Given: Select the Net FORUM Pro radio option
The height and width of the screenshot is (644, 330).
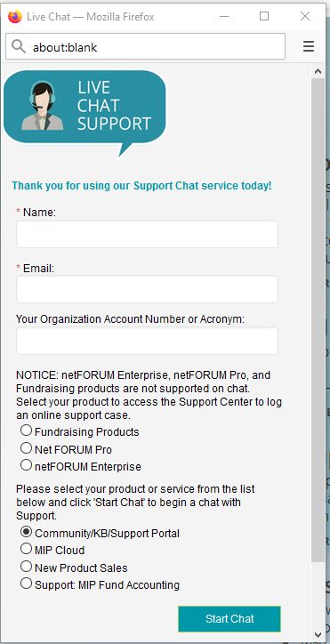Looking at the screenshot, I should click(27, 448).
